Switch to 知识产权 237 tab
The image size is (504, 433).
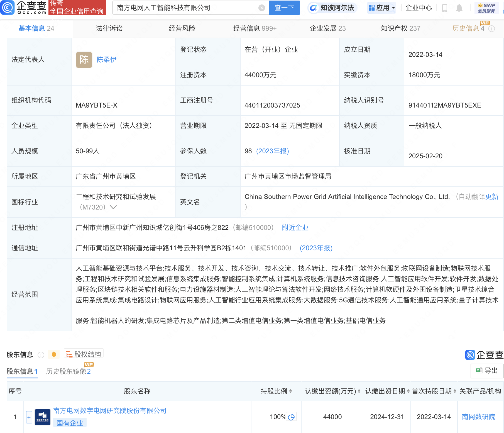click(400, 28)
